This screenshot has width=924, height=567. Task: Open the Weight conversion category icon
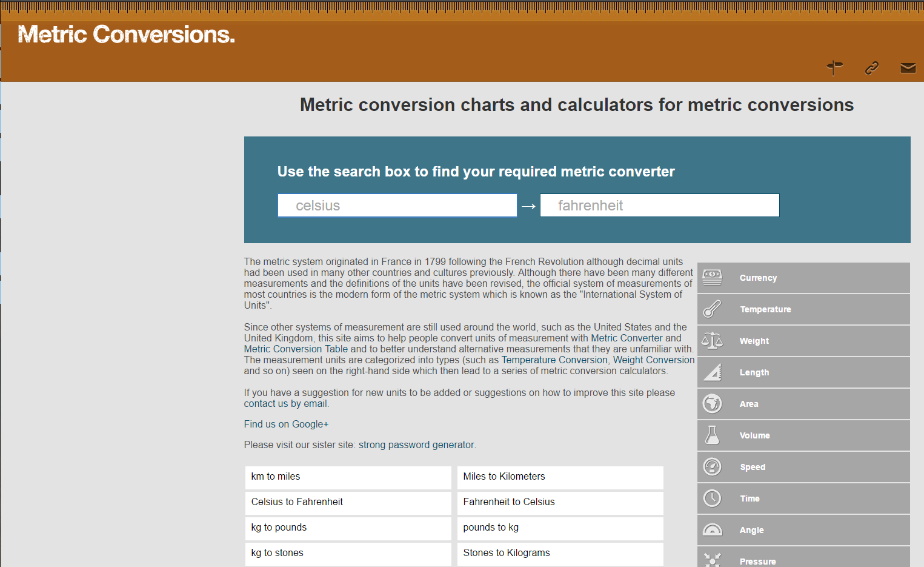coord(712,341)
